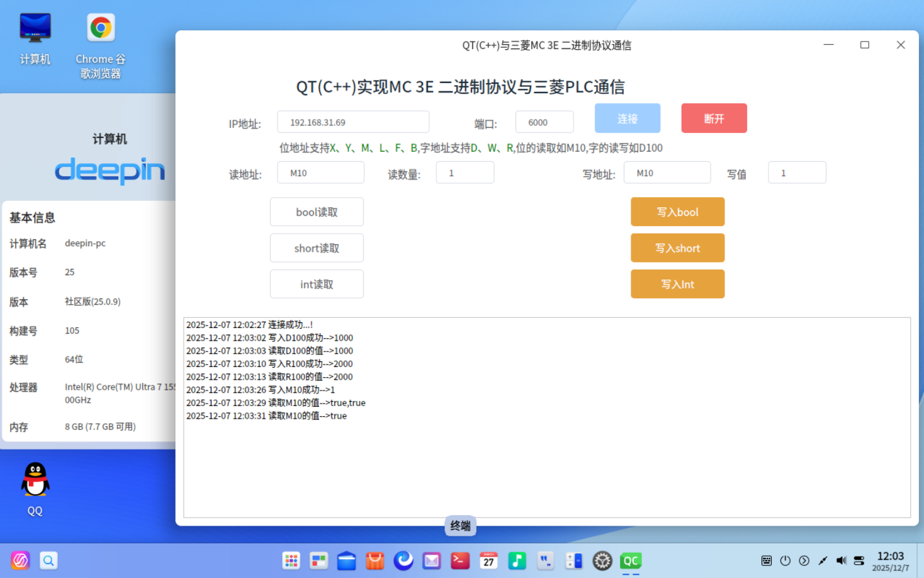
Task: Click the log line at 12:03:31
Action: pyautogui.click(x=266, y=416)
